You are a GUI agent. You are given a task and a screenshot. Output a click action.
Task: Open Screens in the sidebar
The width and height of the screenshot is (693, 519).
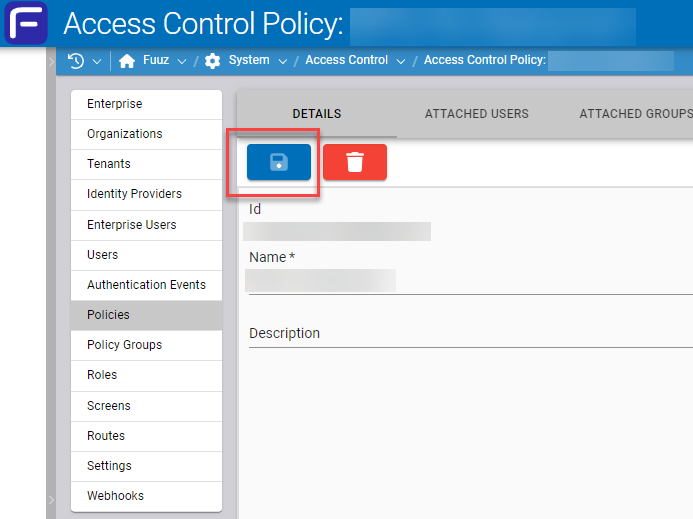click(x=146, y=406)
